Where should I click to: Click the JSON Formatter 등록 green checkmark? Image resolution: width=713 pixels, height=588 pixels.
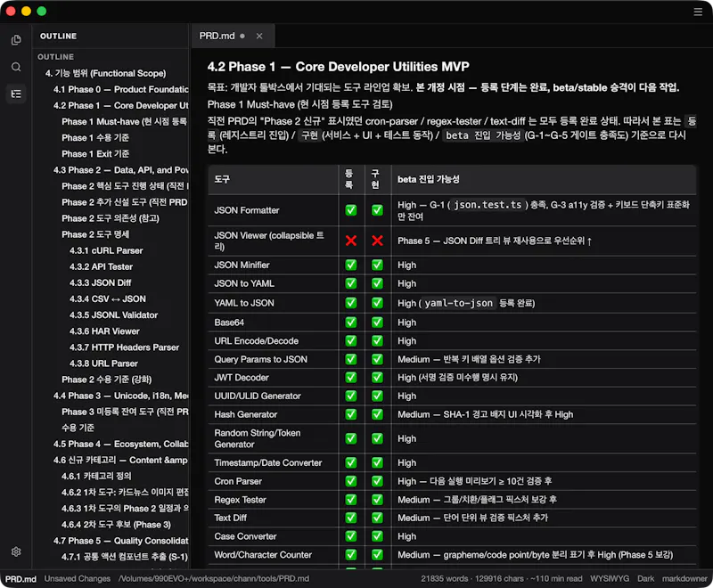tap(351, 210)
